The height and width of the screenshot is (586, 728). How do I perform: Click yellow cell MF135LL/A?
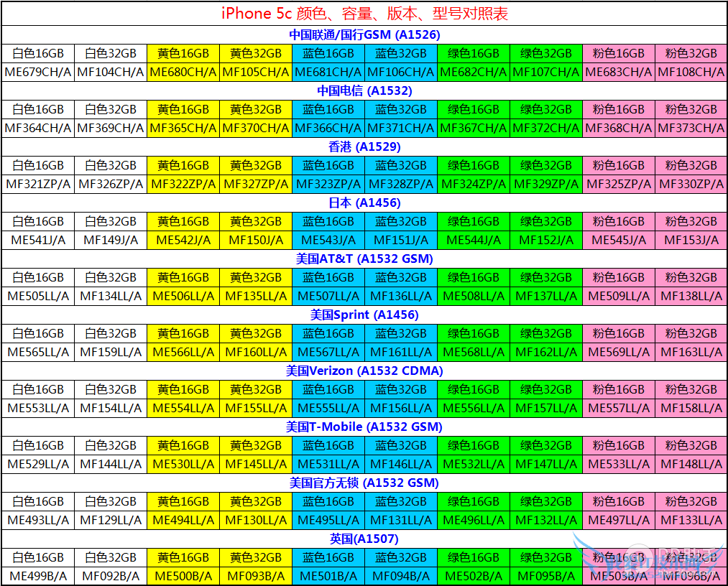(256, 296)
